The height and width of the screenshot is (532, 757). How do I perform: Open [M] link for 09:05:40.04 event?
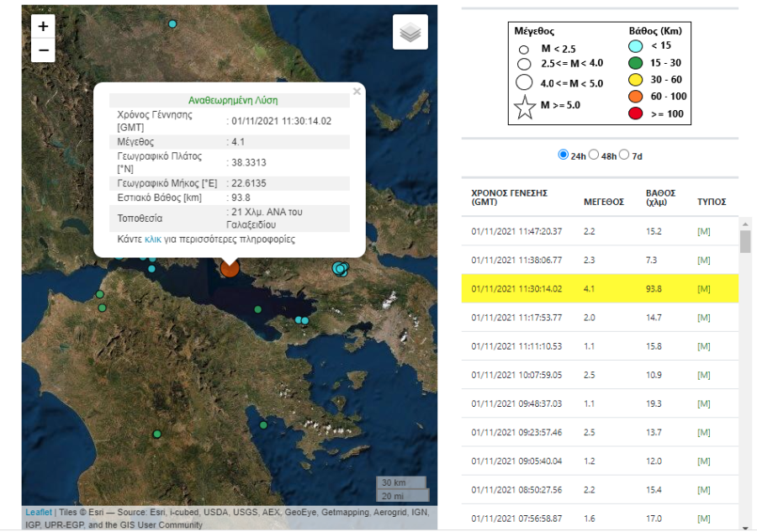(x=703, y=461)
